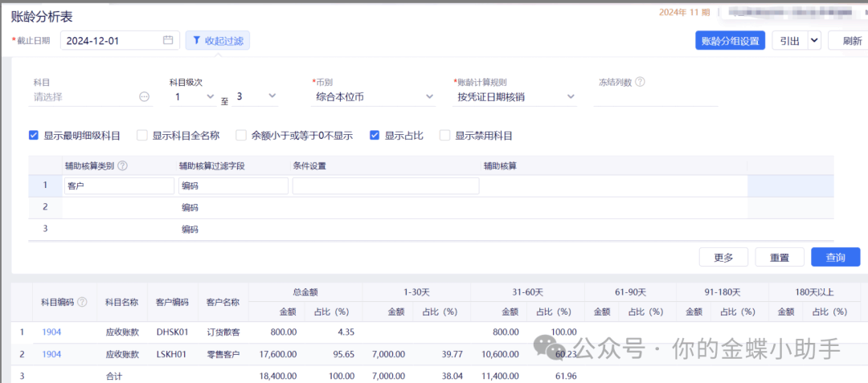Open the arrow menu beside 引出

(x=814, y=40)
